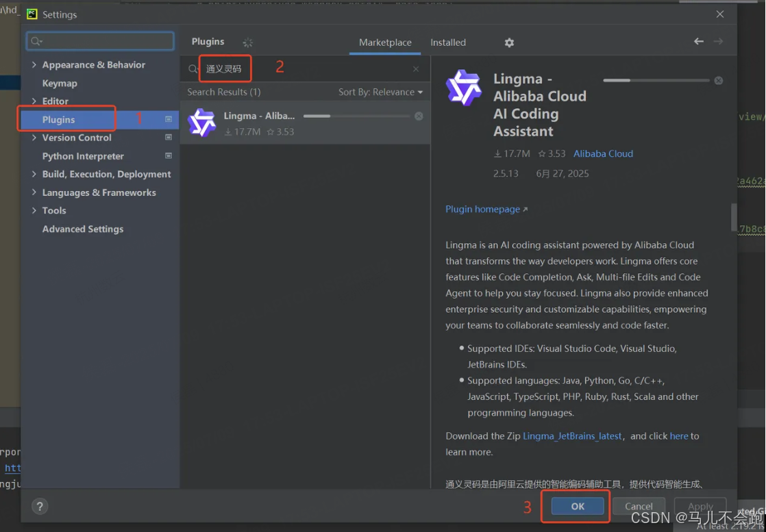
Task: Expand Build, Execution, Deployment node
Action: (34, 174)
